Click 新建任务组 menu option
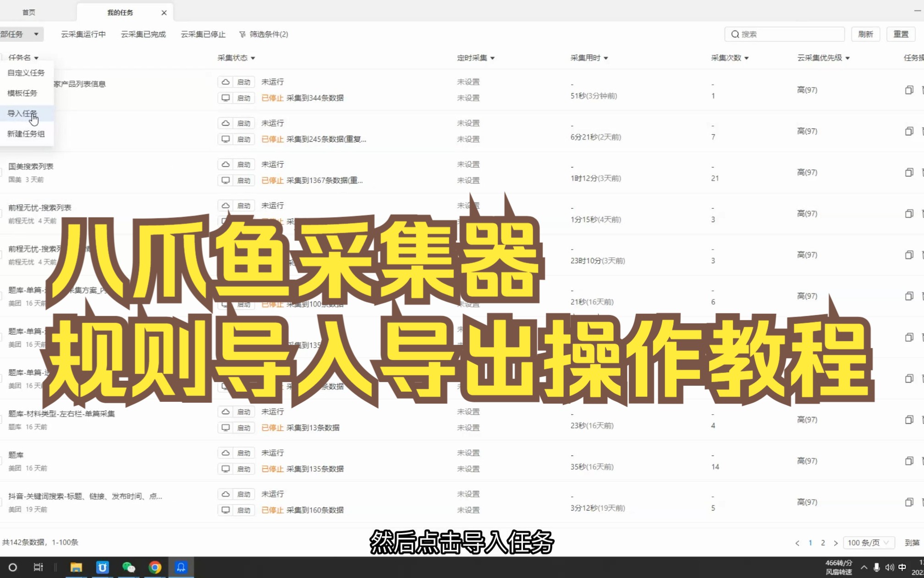 [x=26, y=133]
